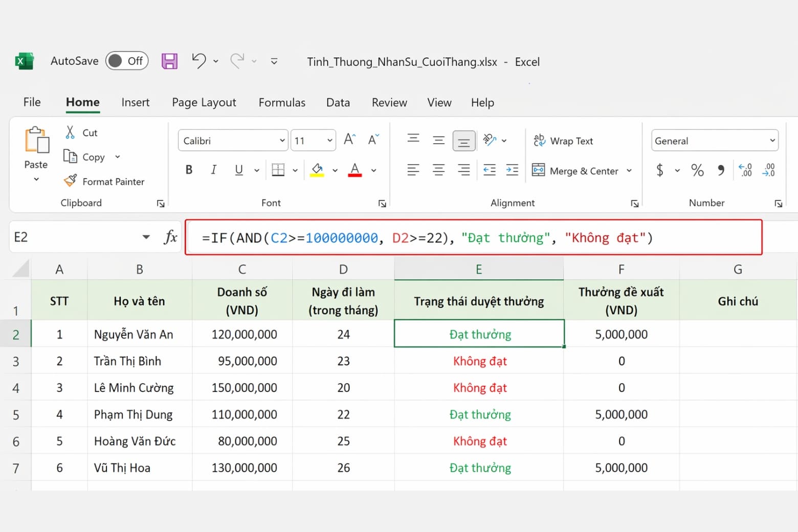Switch to the Page Layout tab
The height and width of the screenshot is (532, 798).
pyautogui.click(x=204, y=102)
